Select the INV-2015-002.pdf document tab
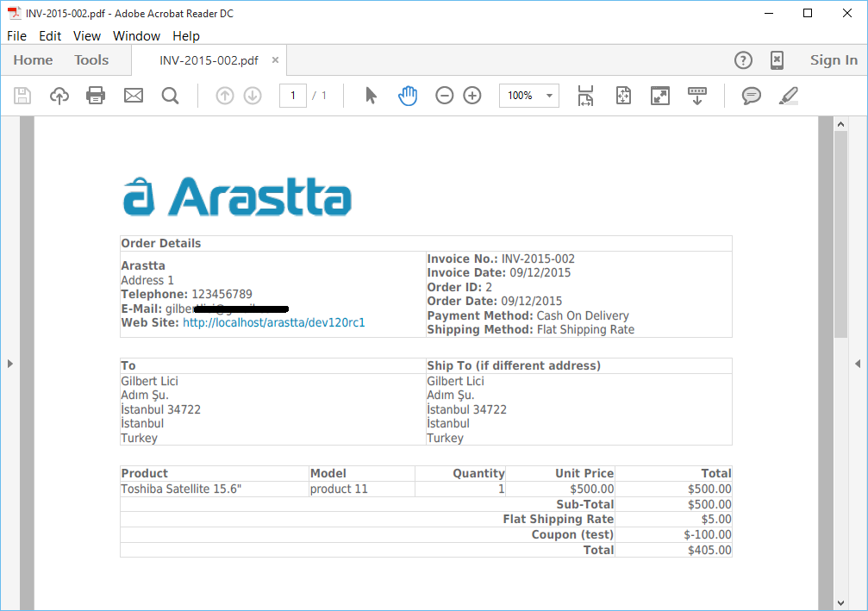 (209, 60)
